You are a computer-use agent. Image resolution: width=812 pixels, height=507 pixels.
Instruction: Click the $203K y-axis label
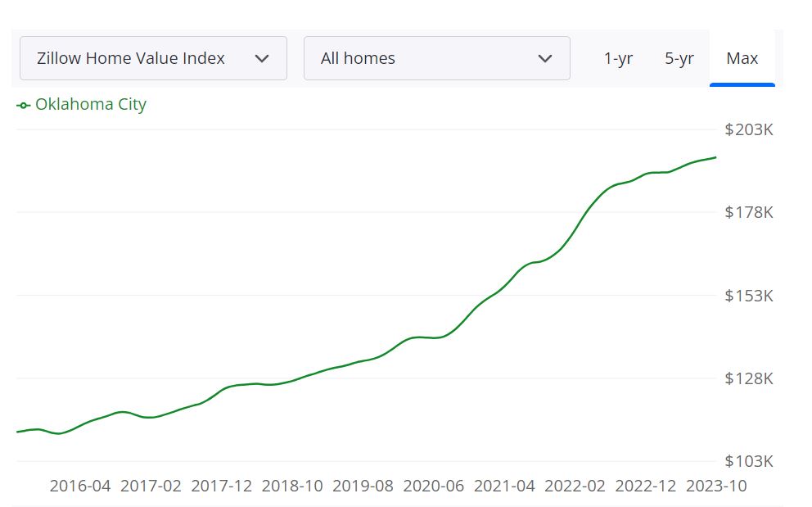tap(750, 129)
